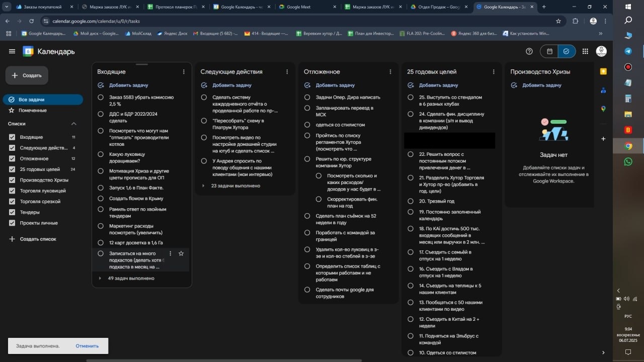Image resolution: width=644 pixels, height=362 pixels.
Task: Uncheck the Отложенное list checkbox
Action: (12, 158)
